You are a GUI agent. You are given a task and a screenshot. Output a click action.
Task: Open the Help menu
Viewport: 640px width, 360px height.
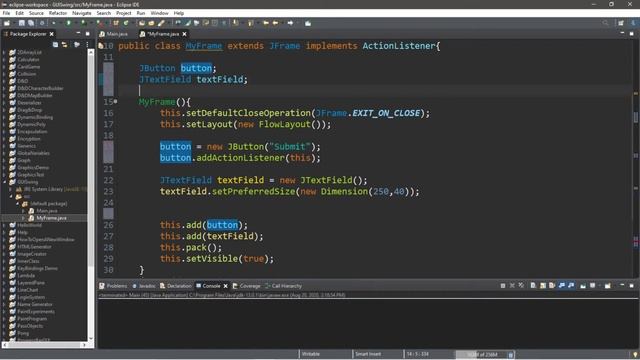(x=179, y=13)
